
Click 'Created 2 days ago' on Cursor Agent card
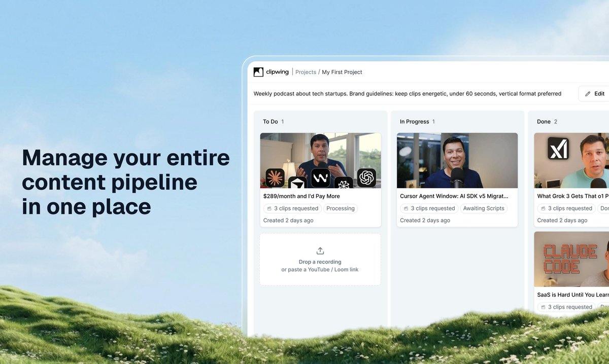pyautogui.click(x=425, y=221)
